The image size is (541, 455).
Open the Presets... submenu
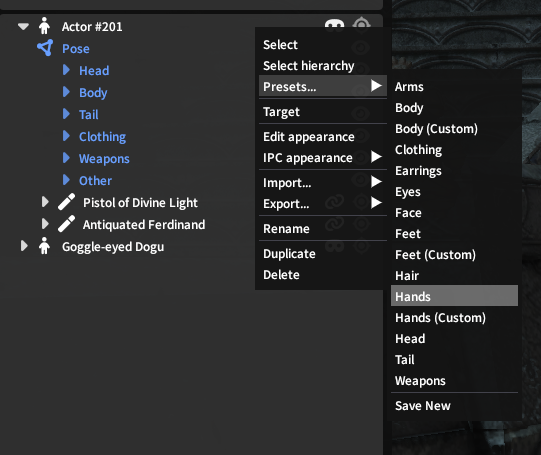coord(323,86)
